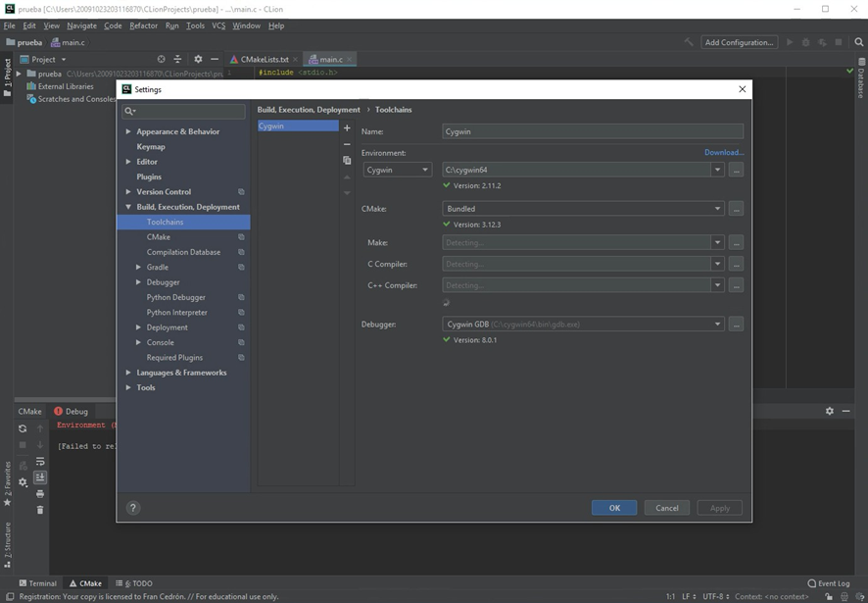The image size is (868, 603).
Task: Open the Debugger Cygwin GDB dropdown
Action: tap(584, 325)
